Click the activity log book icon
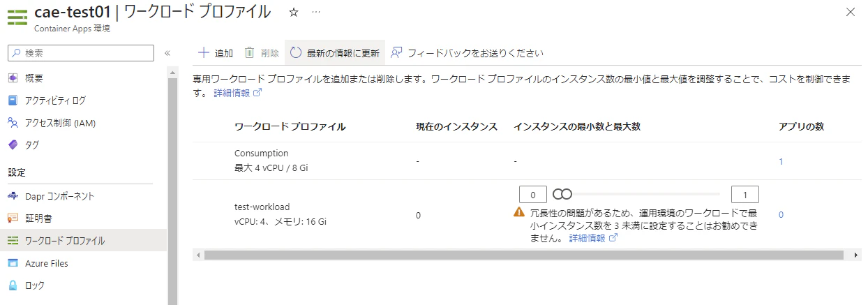The height and width of the screenshot is (305, 868). point(13,100)
